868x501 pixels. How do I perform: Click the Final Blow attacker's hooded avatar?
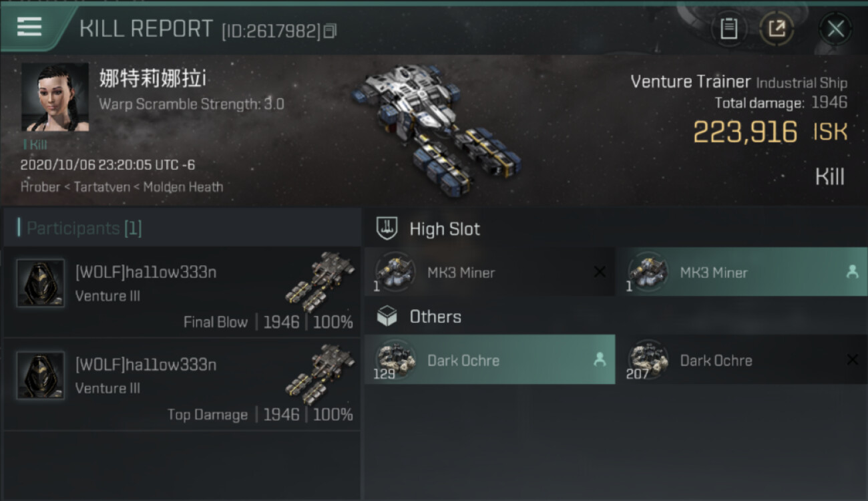(41, 283)
